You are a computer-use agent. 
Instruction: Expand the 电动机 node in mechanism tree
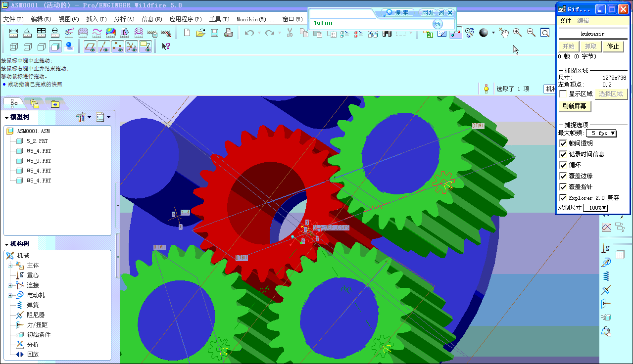coord(10,295)
